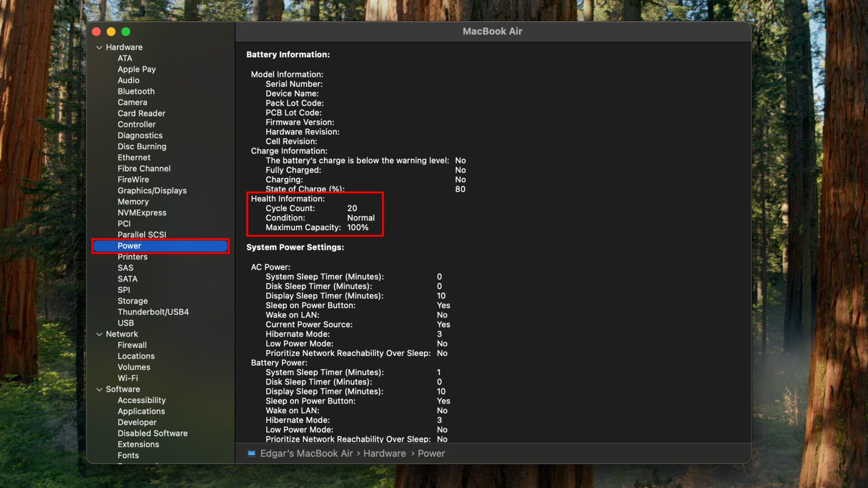This screenshot has width=868, height=488.
Task: Select Bluetooth in the Hardware list
Action: point(136,91)
